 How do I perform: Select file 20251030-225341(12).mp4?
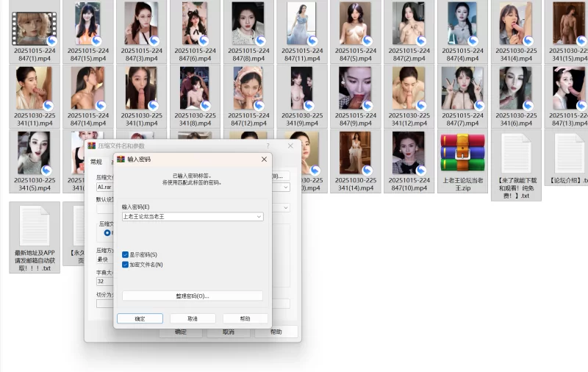[409, 97]
